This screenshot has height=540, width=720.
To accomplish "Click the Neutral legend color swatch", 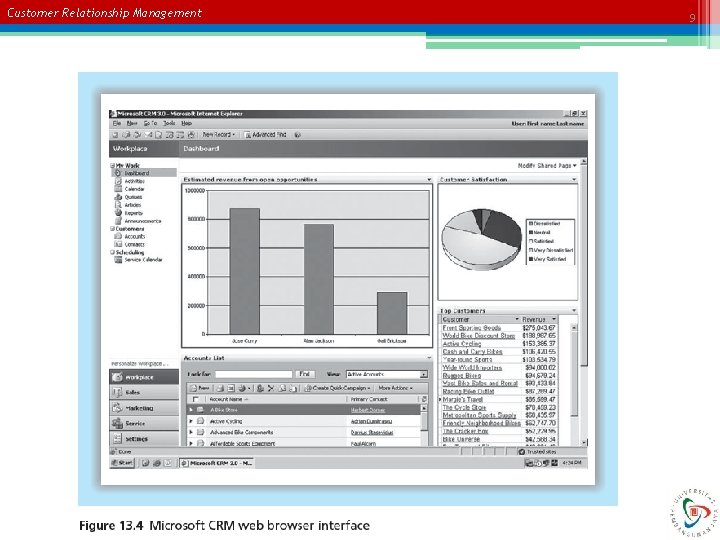I will (531, 232).
